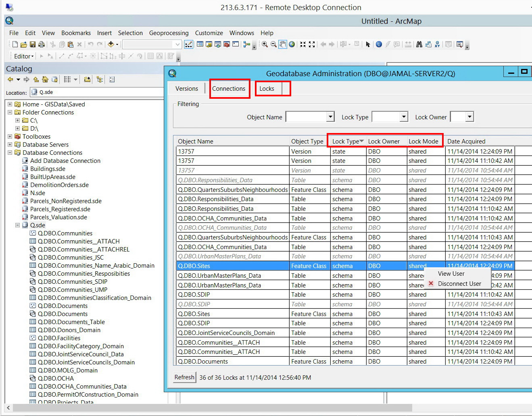Save the map with the floppy icon
The image size is (532, 416).
[33, 44]
